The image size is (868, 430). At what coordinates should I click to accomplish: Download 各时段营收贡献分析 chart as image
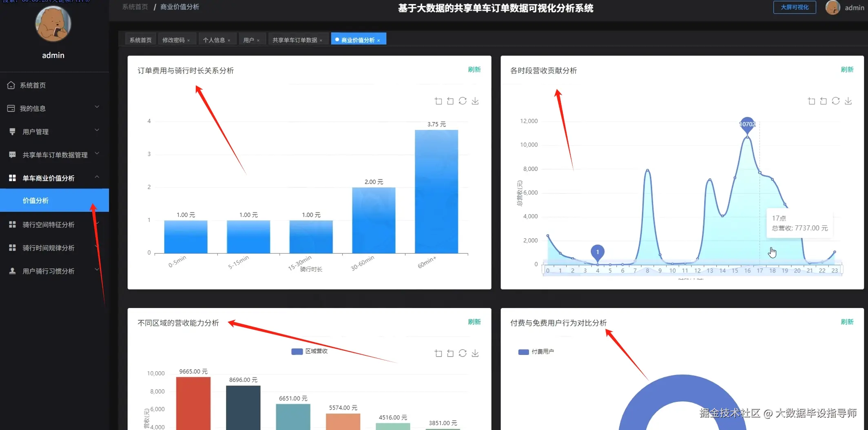849,101
